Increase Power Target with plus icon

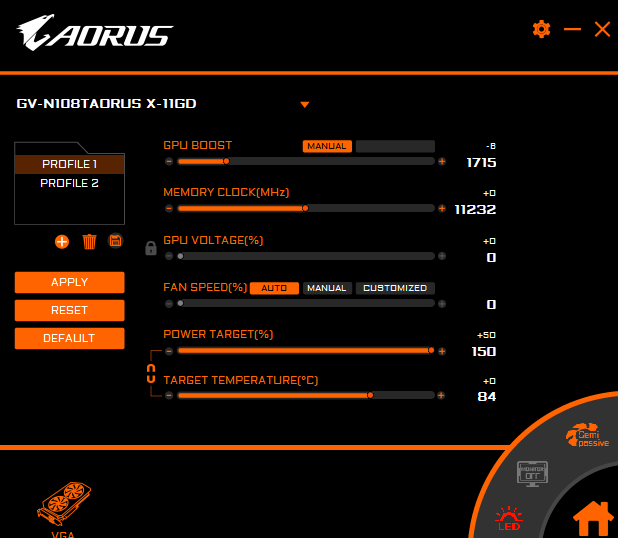pyautogui.click(x=442, y=351)
